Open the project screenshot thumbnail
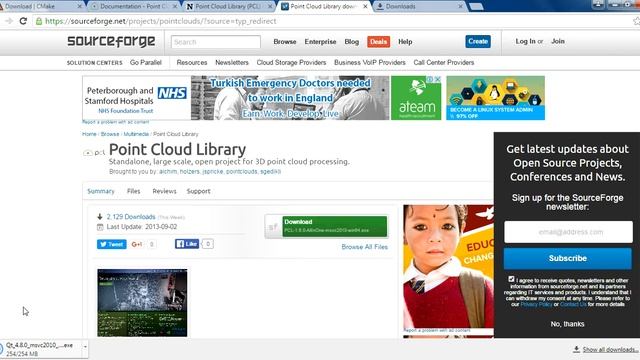 coord(142,302)
